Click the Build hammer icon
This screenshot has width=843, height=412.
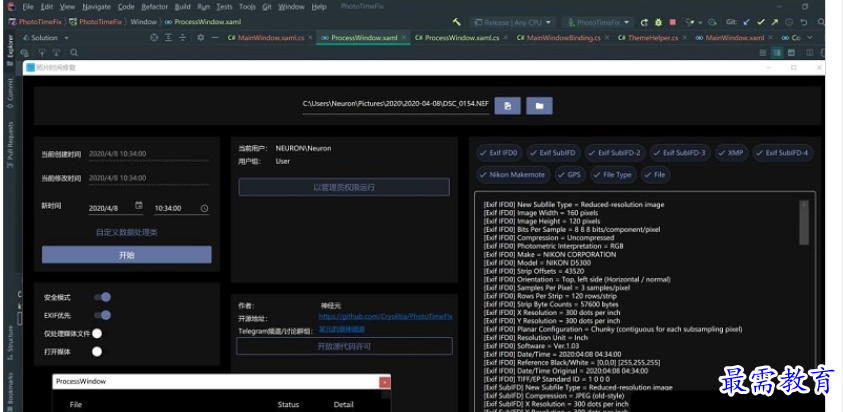point(456,22)
